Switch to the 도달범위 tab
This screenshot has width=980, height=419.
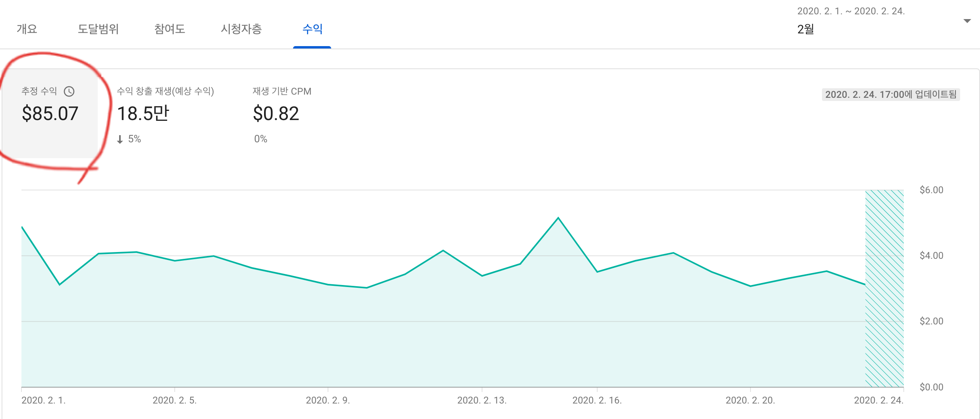click(x=98, y=29)
